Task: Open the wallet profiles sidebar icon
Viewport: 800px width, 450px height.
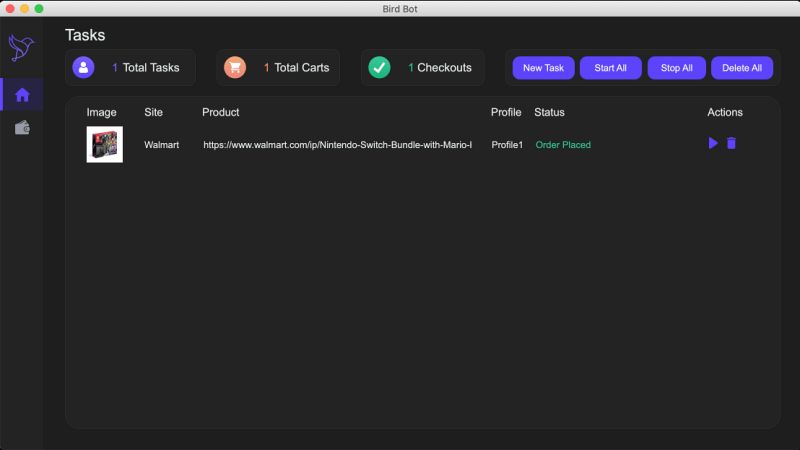Action: (x=22, y=127)
